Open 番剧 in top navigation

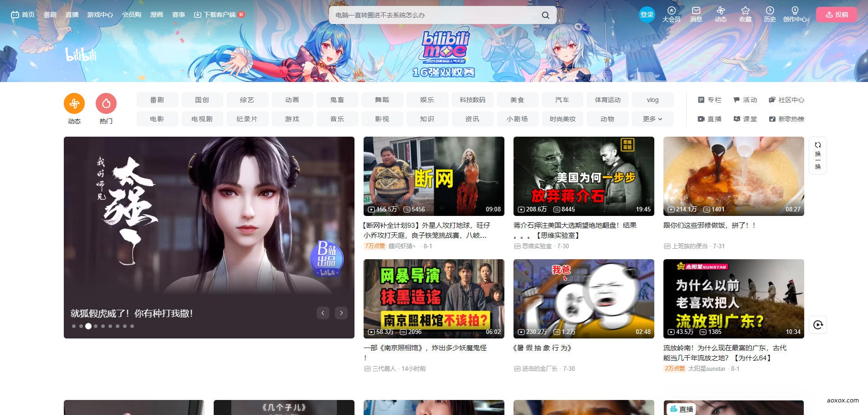50,15
